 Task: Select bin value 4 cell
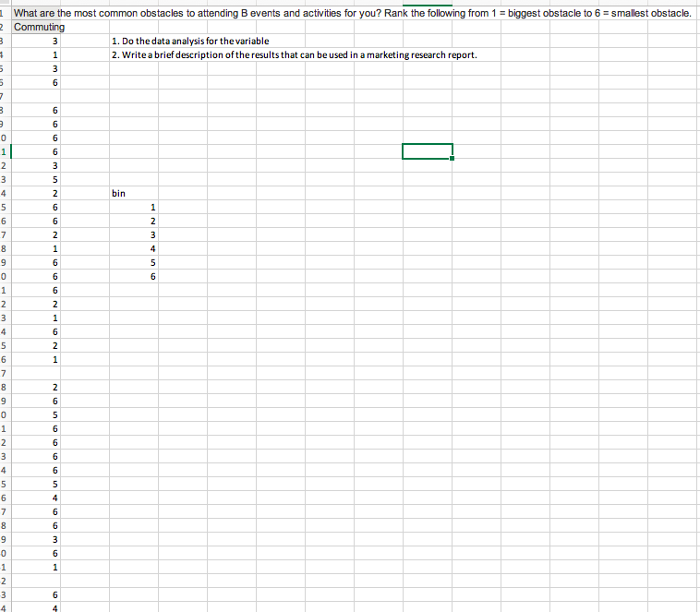tap(134, 248)
